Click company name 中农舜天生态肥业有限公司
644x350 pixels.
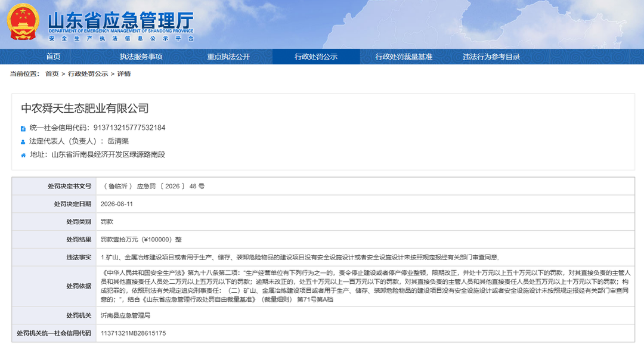click(85, 109)
